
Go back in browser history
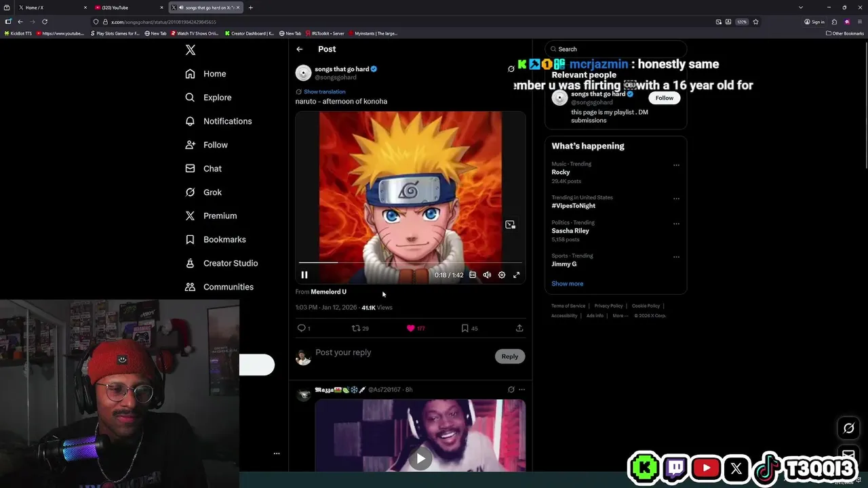click(20, 22)
